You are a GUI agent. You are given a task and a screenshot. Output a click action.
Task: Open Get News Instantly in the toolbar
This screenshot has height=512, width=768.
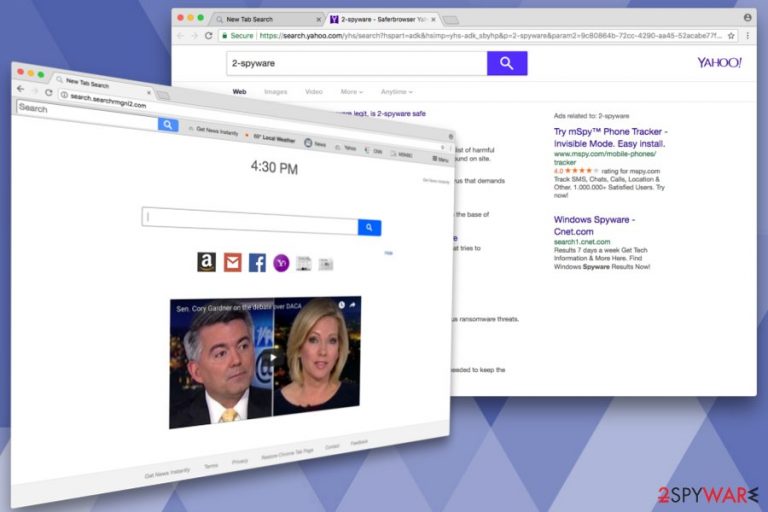pos(214,130)
